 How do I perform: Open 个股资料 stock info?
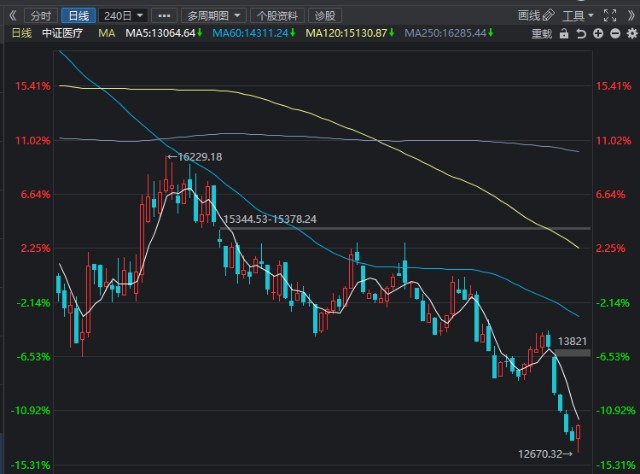click(x=276, y=16)
